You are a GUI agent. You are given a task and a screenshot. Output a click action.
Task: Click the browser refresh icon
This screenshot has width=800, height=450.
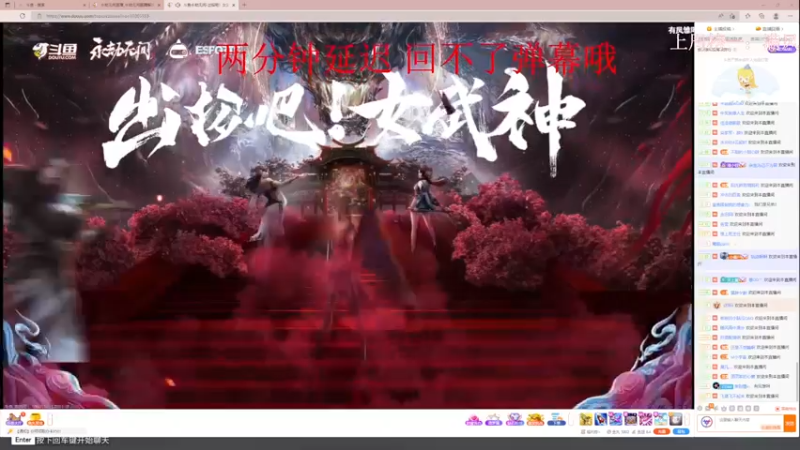[x=22, y=16]
